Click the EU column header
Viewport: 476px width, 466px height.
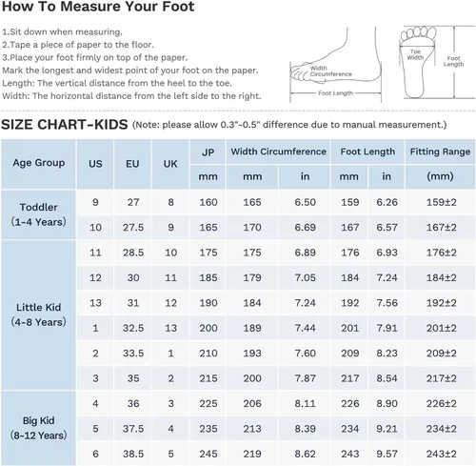[132, 164]
